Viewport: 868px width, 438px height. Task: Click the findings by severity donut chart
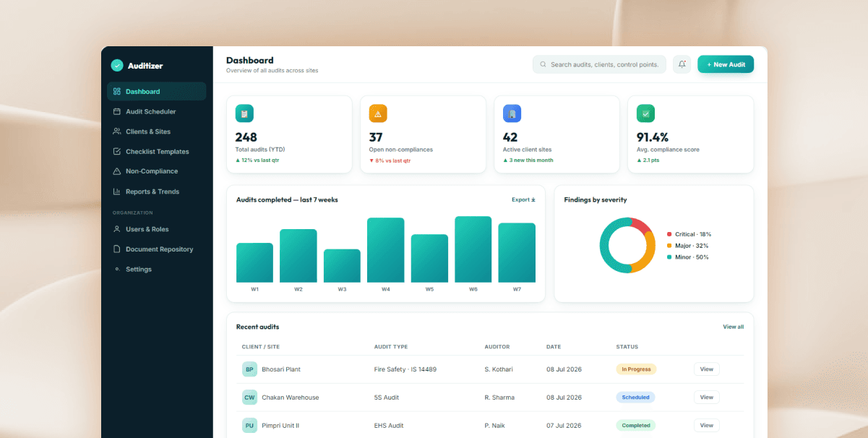627,245
